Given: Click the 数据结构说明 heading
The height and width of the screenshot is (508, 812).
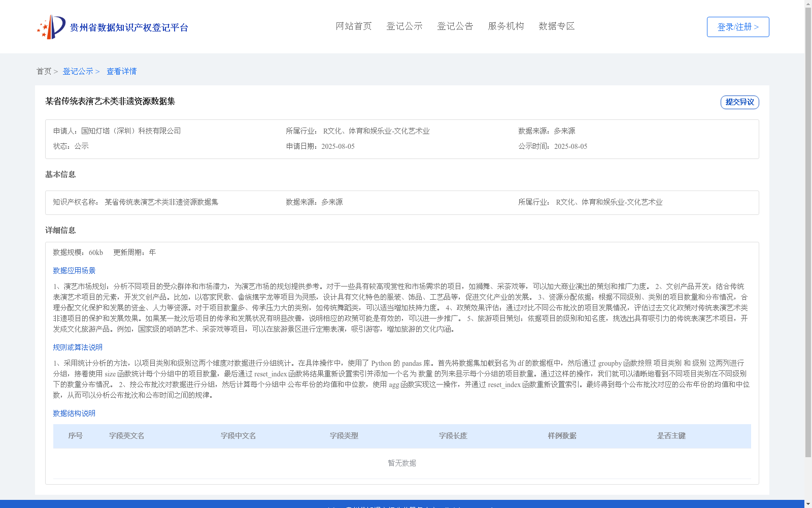Looking at the screenshot, I should tap(74, 414).
